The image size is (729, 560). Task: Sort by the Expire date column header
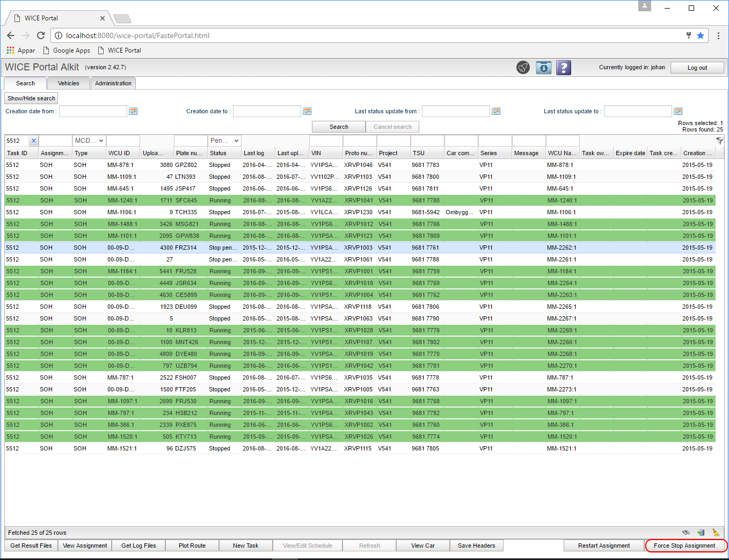click(x=630, y=153)
